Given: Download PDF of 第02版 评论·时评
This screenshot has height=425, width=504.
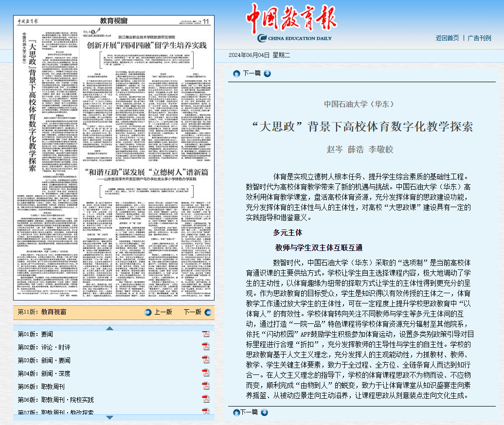Looking at the screenshot, I should pos(206,347).
